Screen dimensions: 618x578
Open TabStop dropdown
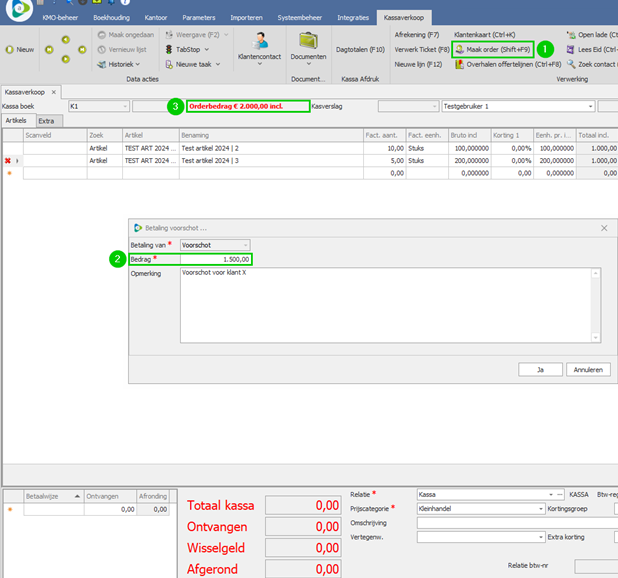187,50
